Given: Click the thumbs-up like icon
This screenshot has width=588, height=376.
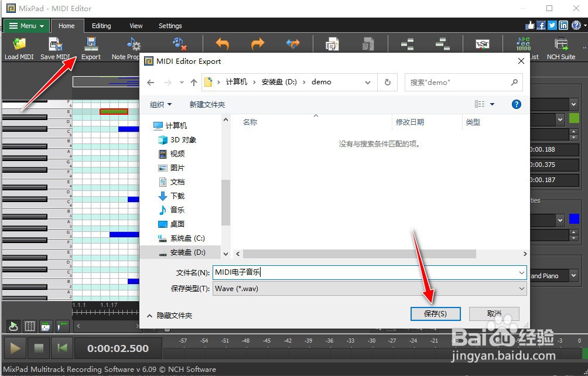Looking at the screenshot, I should (x=530, y=25).
